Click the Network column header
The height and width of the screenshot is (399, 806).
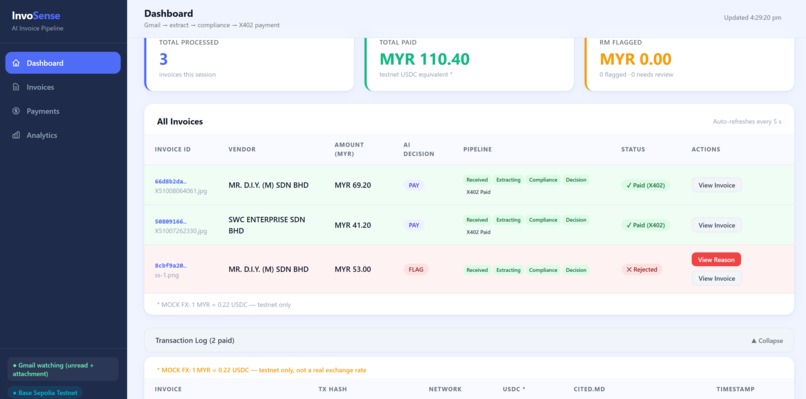point(445,389)
